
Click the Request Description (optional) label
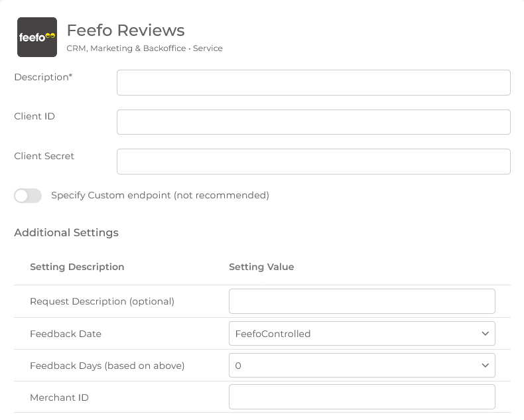102,301
